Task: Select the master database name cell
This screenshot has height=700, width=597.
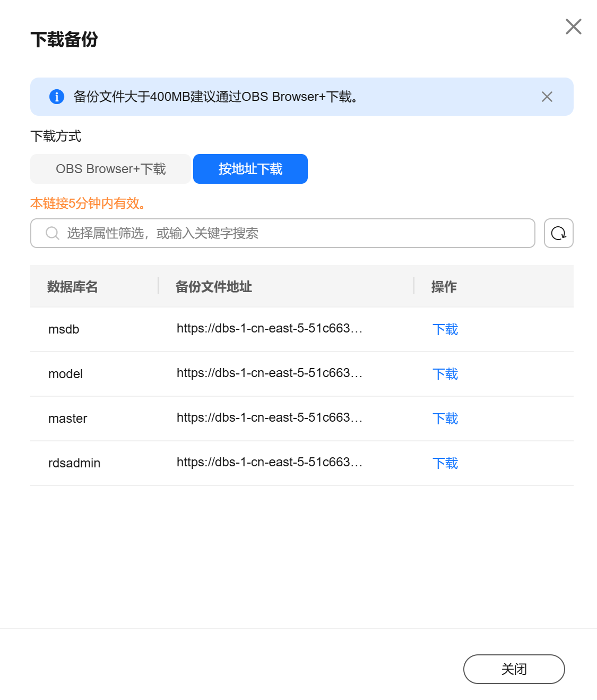Action: click(x=67, y=419)
